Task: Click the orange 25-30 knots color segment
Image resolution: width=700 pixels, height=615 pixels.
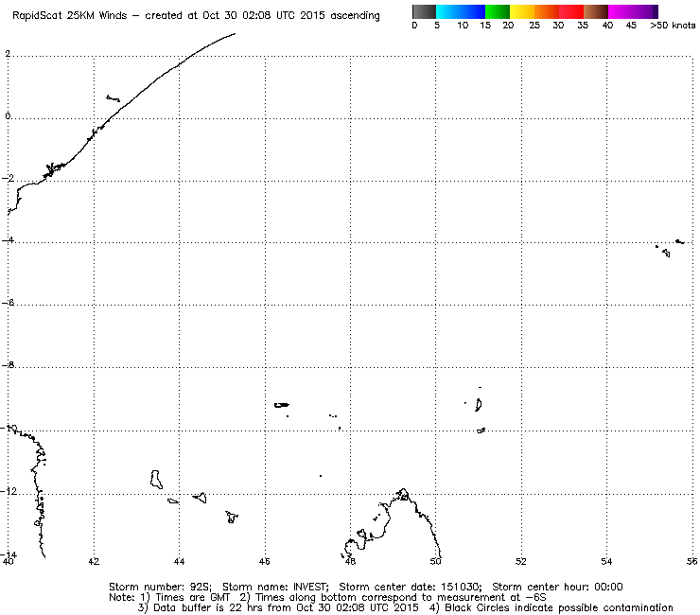Action: pyautogui.click(x=547, y=11)
